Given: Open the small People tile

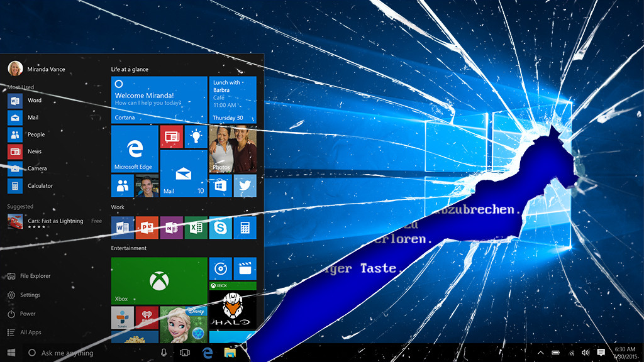Looking at the screenshot, I should [x=123, y=185].
